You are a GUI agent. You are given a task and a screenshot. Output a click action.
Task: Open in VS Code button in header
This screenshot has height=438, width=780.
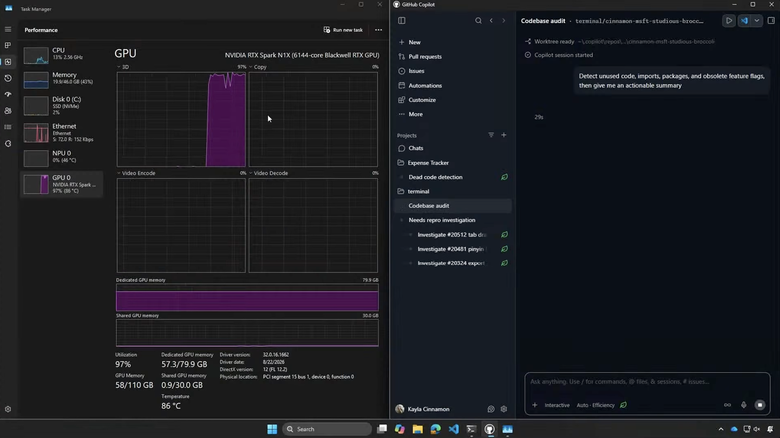744,21
